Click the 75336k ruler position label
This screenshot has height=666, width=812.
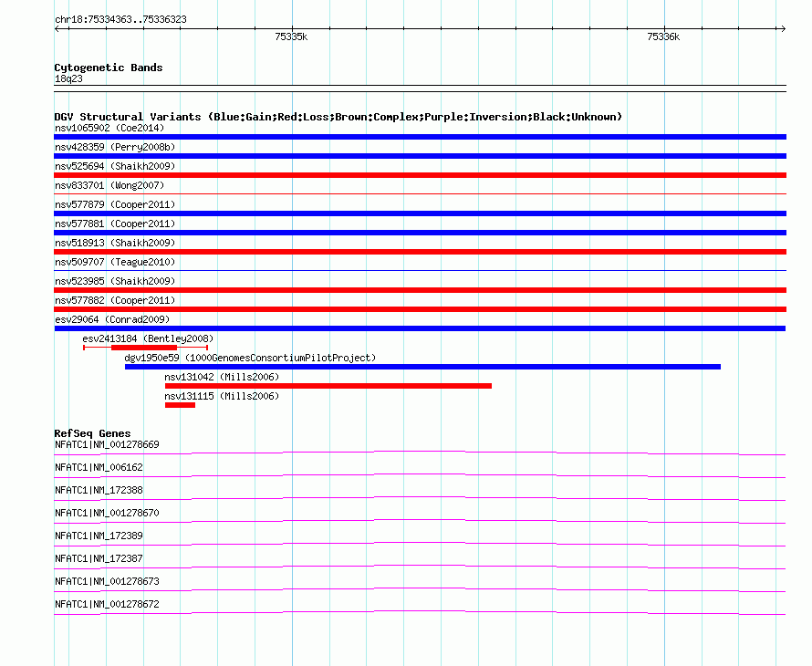click(663, 36)
